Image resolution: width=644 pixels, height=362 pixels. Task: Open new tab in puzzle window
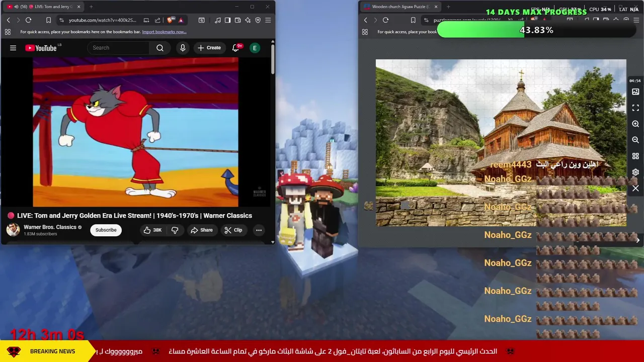448,7
